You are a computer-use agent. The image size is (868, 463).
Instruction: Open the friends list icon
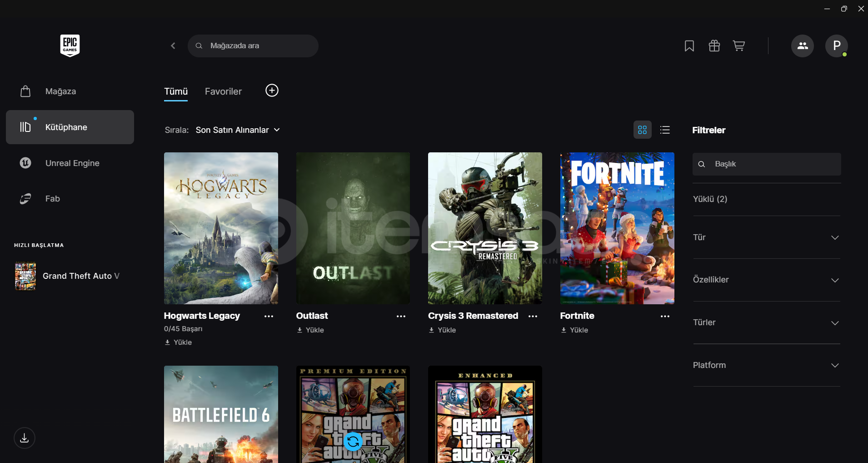coord(803,46)
